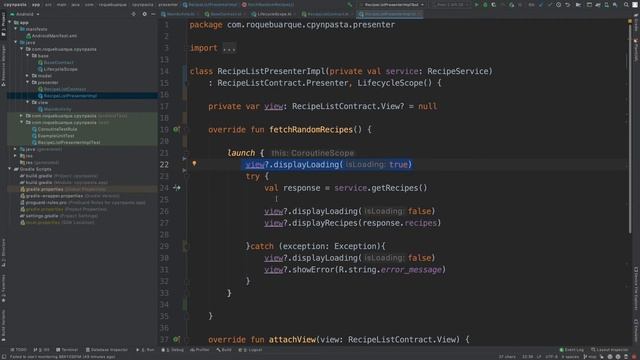Expand the androidTest package node

click(22, 116)
